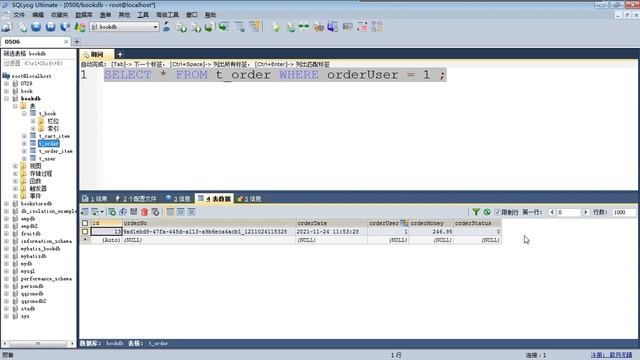Click the key icon on orderUser column header
640x360 pixels.
404,223
